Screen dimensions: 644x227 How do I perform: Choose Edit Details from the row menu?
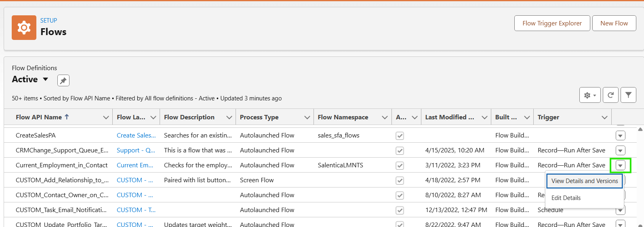[x=566, y=198]
